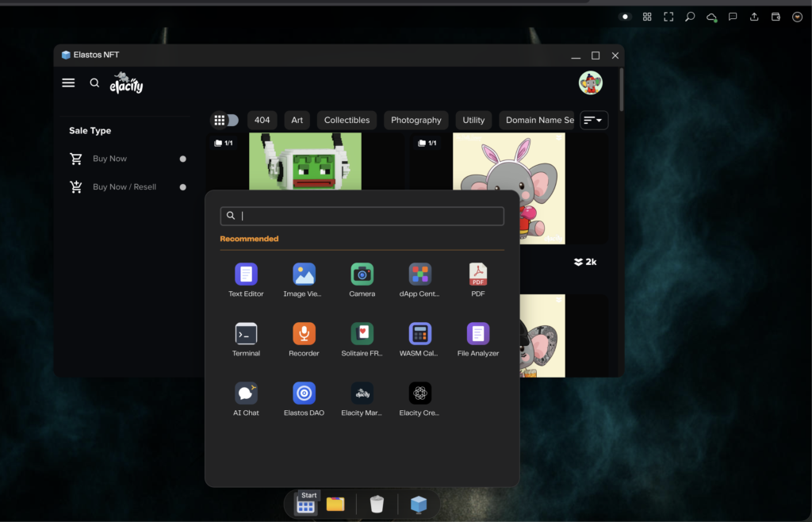Open the AI Chat app
This screenshot has width=812, height=522.
pos(246,393)
